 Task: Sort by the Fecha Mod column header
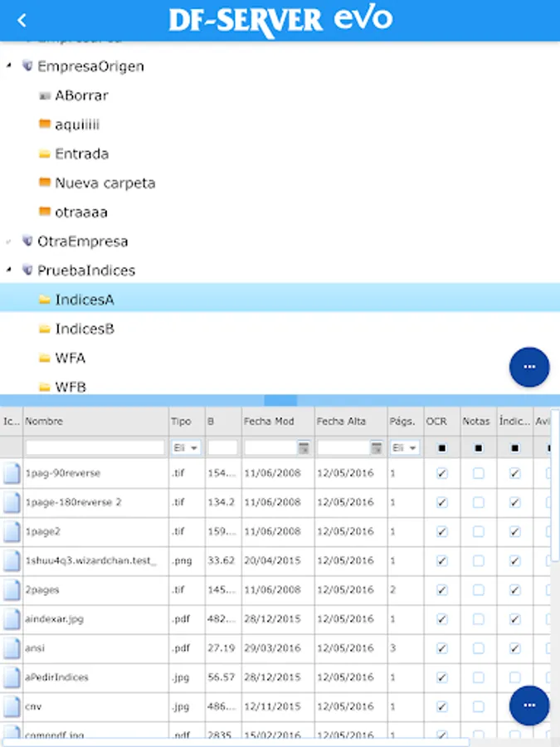point(278,421)
